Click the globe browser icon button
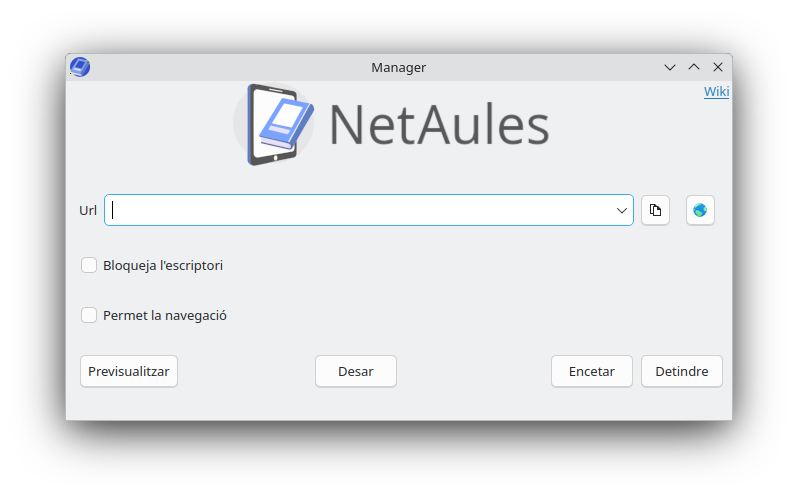 (x=700, y=210)
